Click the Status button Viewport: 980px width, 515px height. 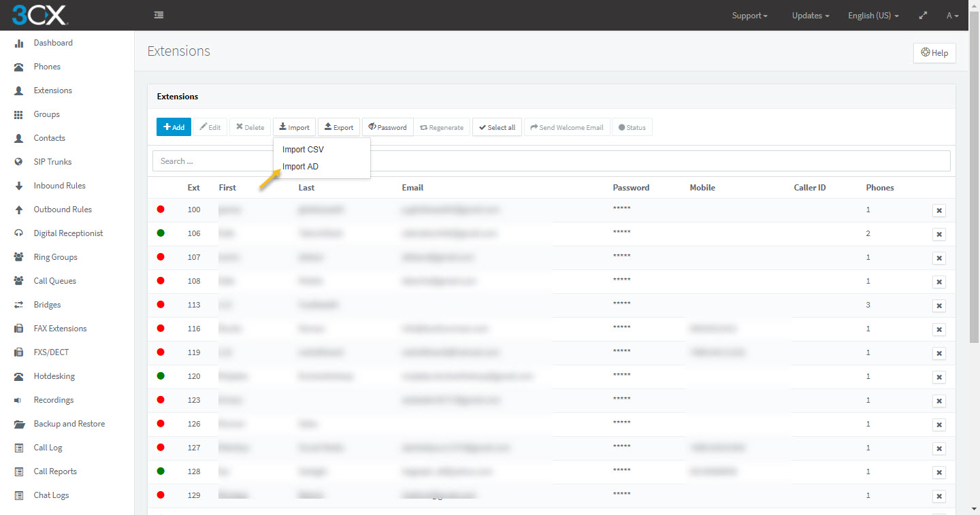point(632,127)
